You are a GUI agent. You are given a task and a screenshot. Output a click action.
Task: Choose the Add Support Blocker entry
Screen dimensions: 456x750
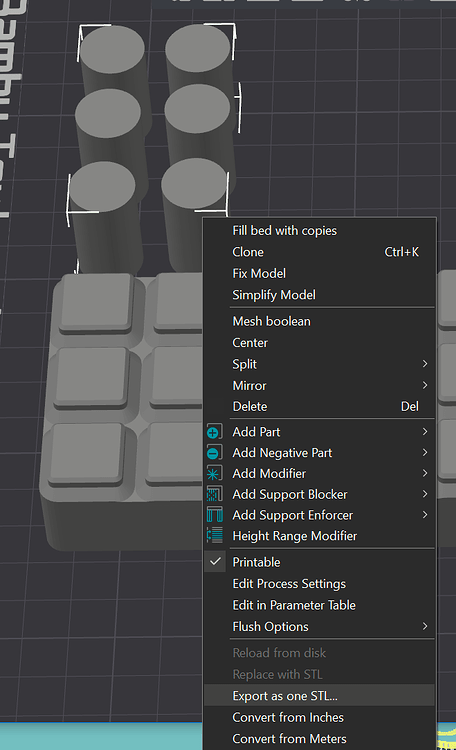tap(320, 494)
